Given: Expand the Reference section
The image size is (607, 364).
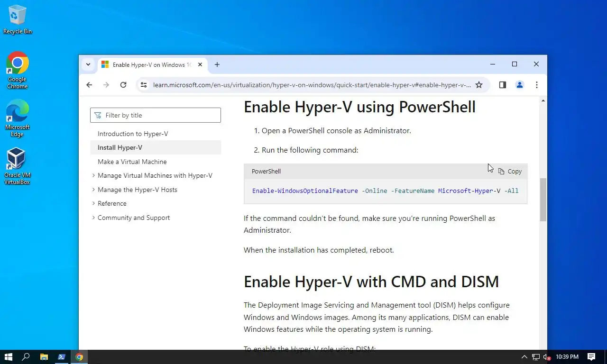Looking at the screenshot, I should (x=112, y=203).
